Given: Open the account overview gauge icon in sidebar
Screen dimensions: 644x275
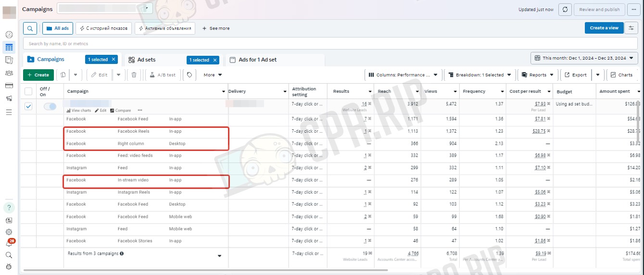Looking at the screenshot, I should point(9,35).
